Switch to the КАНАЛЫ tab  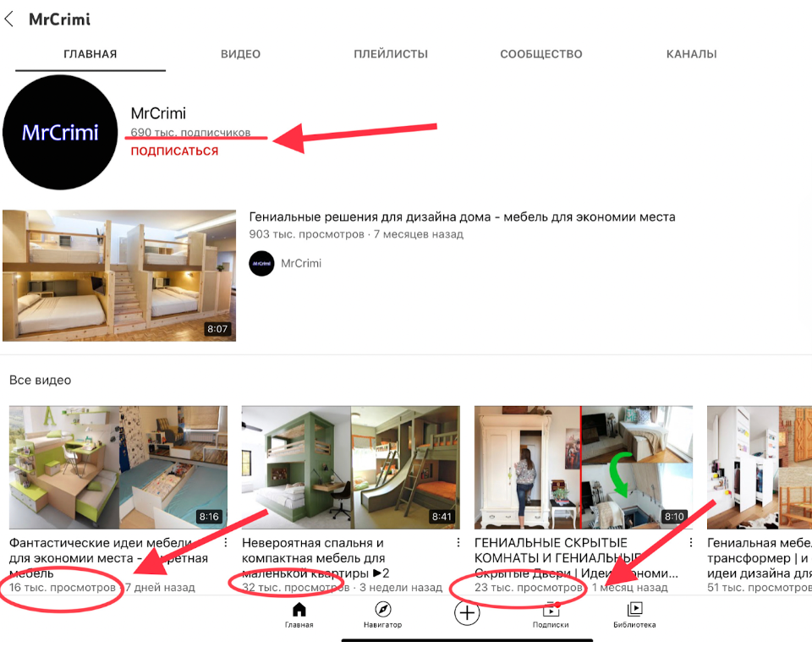691,54
